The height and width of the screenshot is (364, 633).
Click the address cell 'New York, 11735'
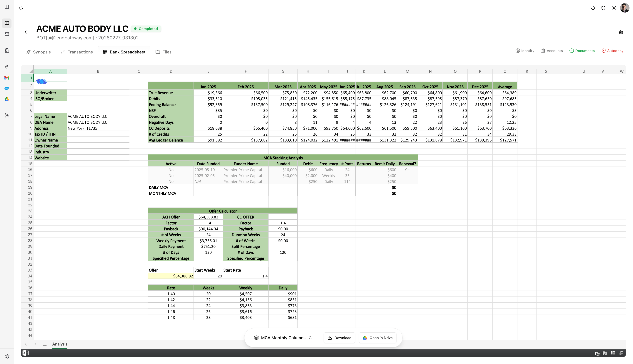click(x=98, y=128)
